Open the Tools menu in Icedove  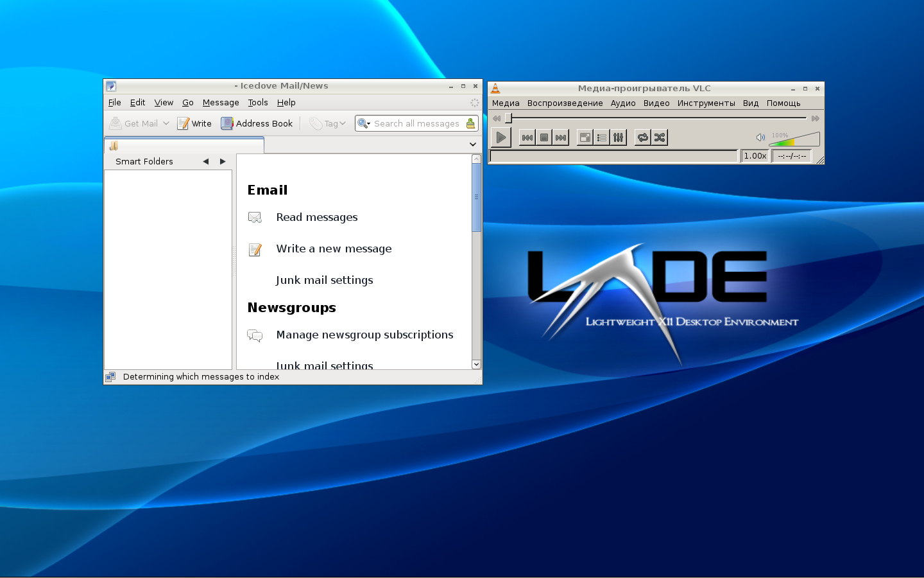258,103
